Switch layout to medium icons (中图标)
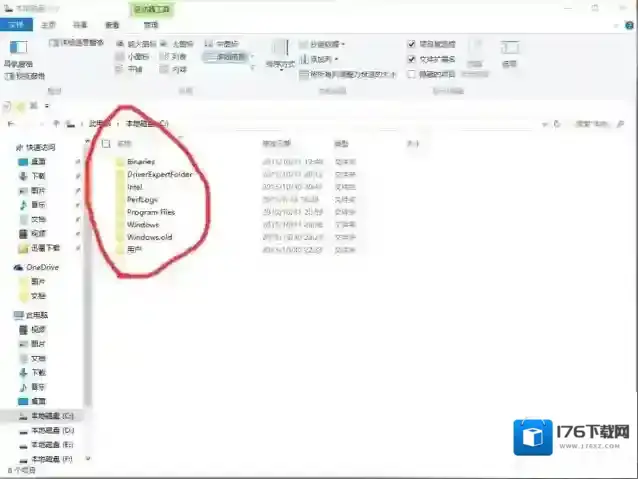This screenshot has width=638, height=479. click(222, 44)
